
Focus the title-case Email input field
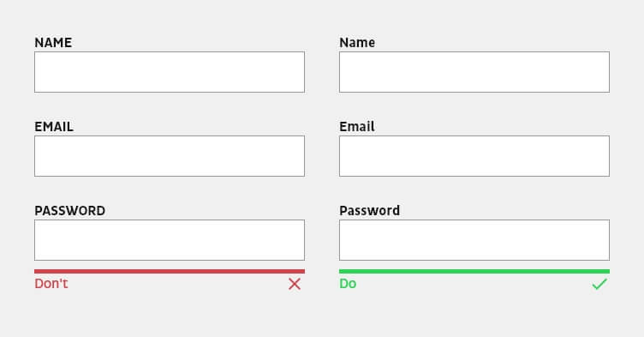pos(474,156)
